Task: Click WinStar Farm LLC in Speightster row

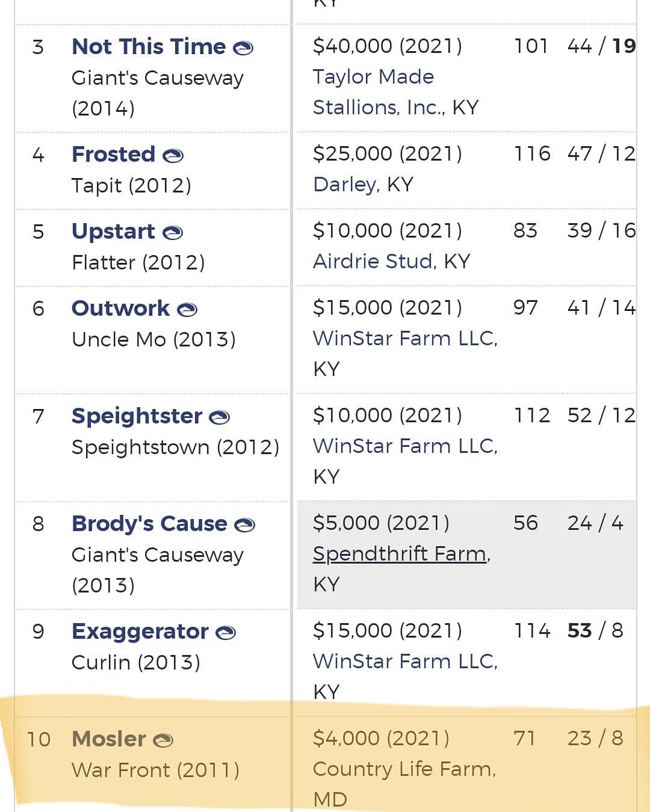Action: [x=405, y=446]
